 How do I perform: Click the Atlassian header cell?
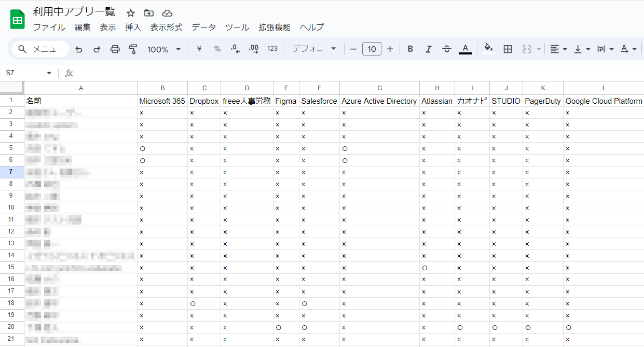click(x=437, y=101)
